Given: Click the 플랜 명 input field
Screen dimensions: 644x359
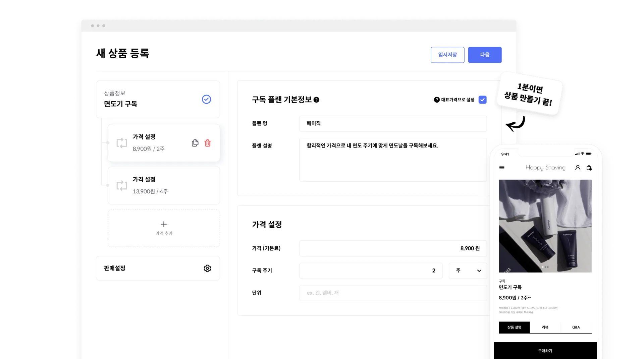Looking at the screenshot, I should (x=393, y=123).
